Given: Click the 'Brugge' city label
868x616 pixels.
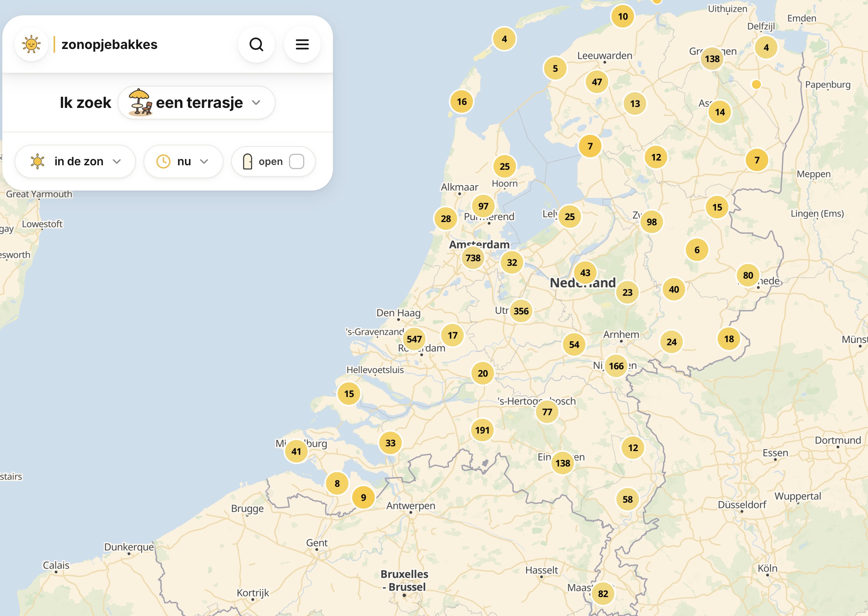Looking at the screenshot, I should point(247,509).
